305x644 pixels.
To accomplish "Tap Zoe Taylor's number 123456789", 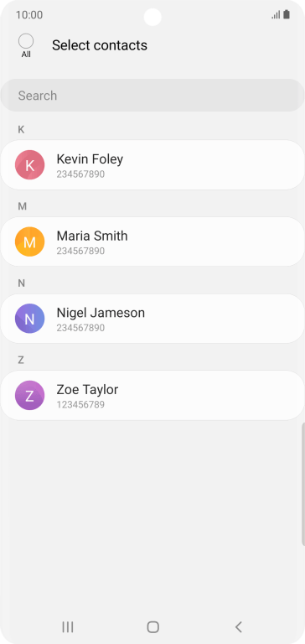I will click(80, 404).
